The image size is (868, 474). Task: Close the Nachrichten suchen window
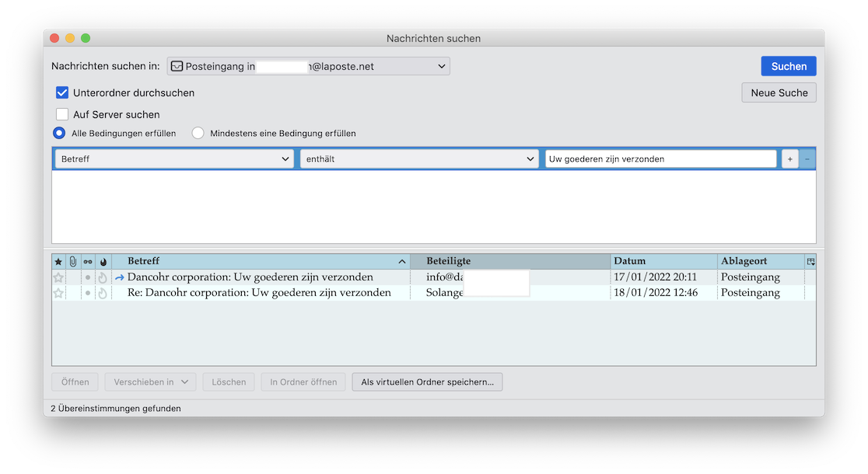pyautogui.click(x=54, y=38)
